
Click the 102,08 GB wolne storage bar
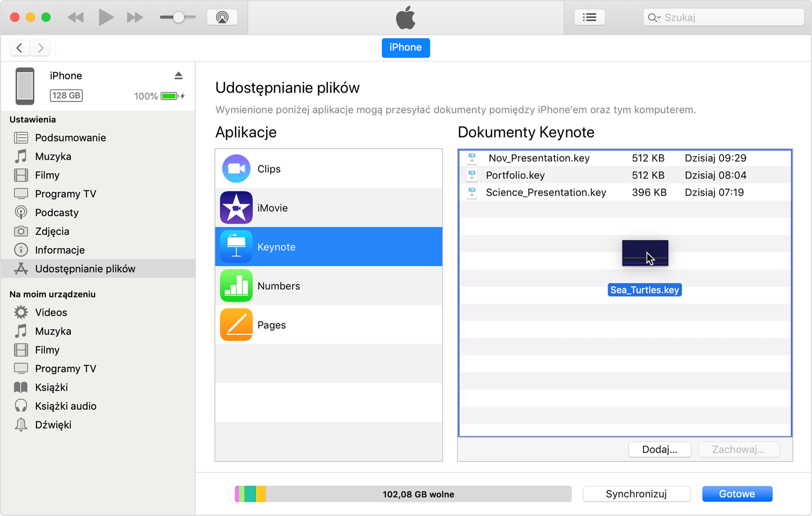[403, 494]
